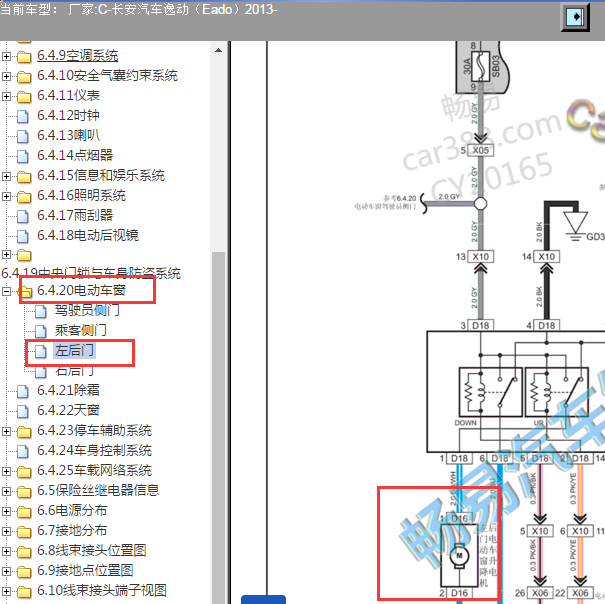605x604 pixels.
Task: Expand the 6.4.9空调系统 folder
Action: pos(6,56)
